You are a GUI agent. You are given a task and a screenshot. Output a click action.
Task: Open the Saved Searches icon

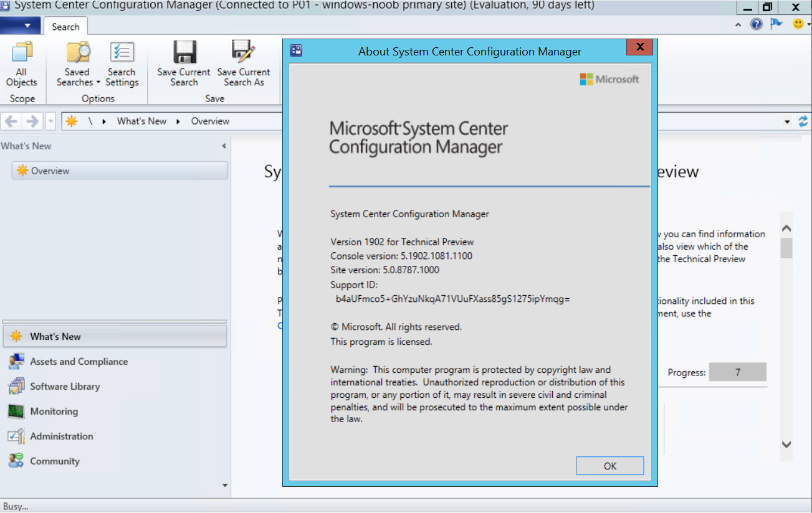[x=77, y=53]
